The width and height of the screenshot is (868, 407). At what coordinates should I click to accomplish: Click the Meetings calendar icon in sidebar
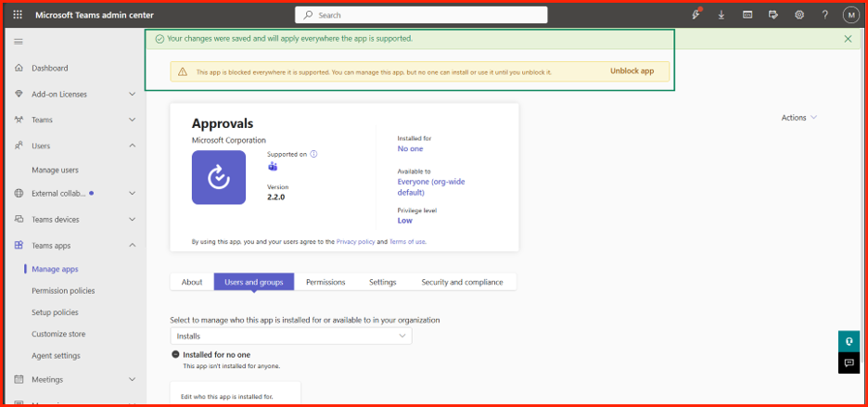tap(19, 379)
